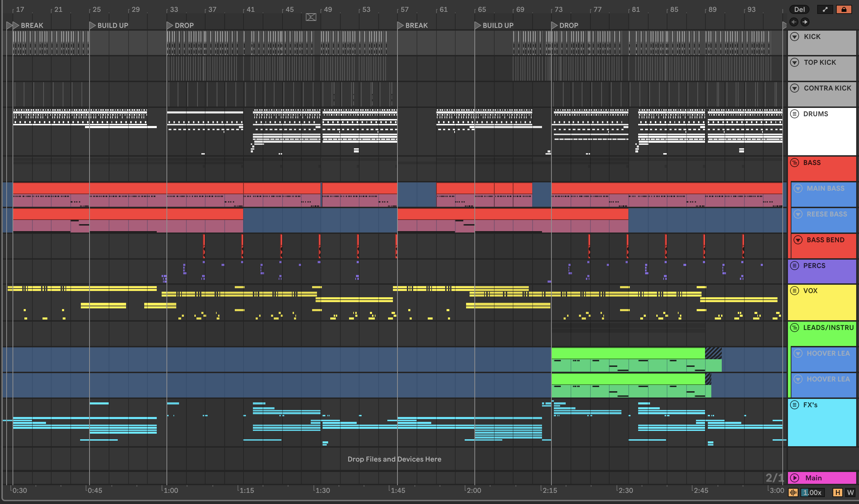
Task: Click the Del locator button
Action: pyautogui.click(x=799, y=9)
